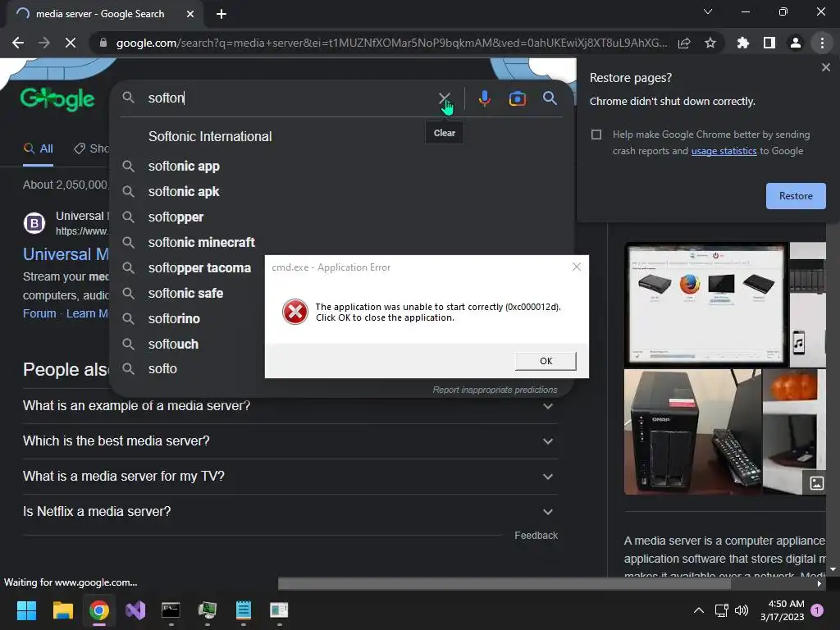Open the share page icon in address bar
The image size is (840, 630).
click(684, 43)
